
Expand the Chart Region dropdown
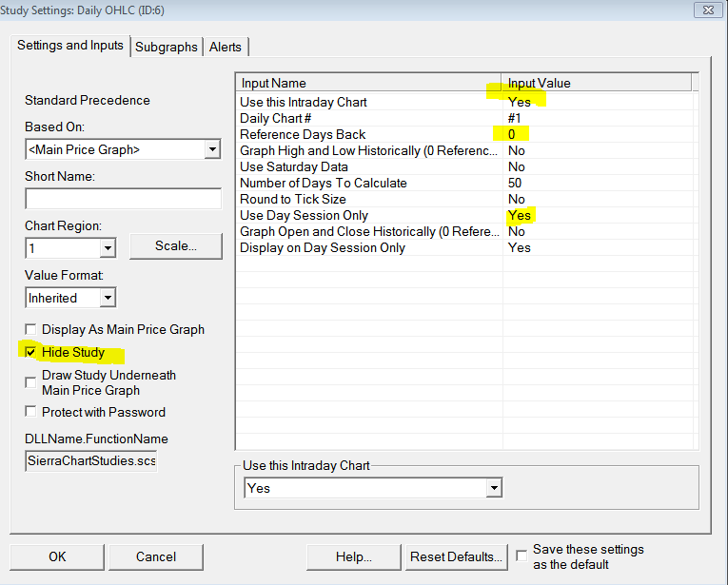[108, 248]
